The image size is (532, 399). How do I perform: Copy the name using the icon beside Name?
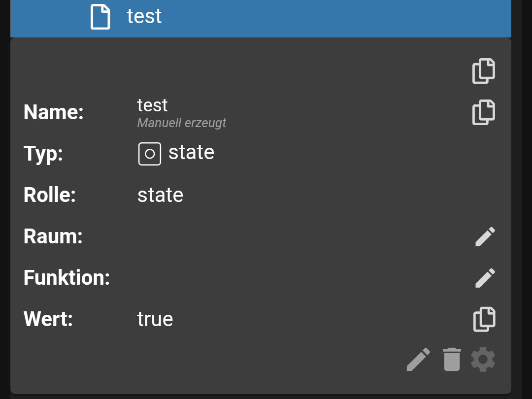(x=484, y=112)
